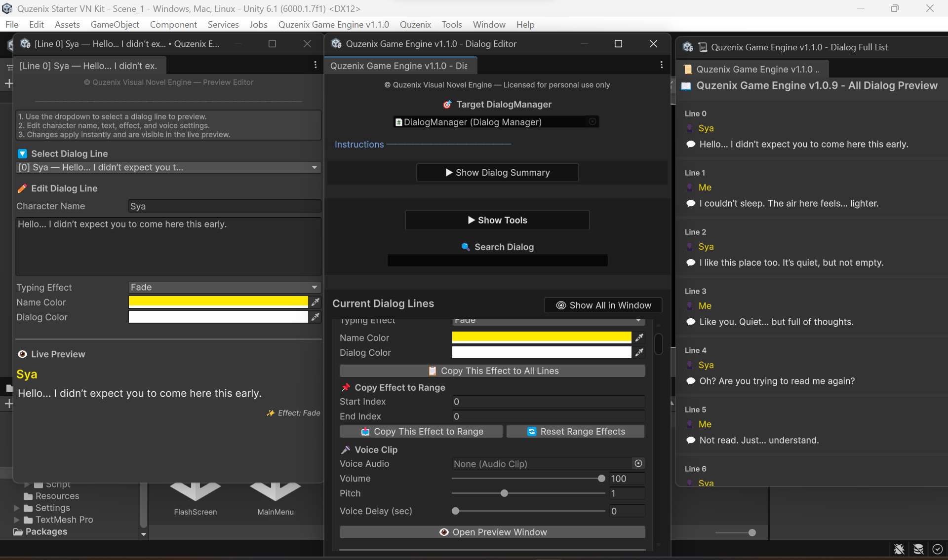Viewport: 948px width, 560px height.
Task: Click the Line 4 speech bubble icon
Action: tap(691, 381)
